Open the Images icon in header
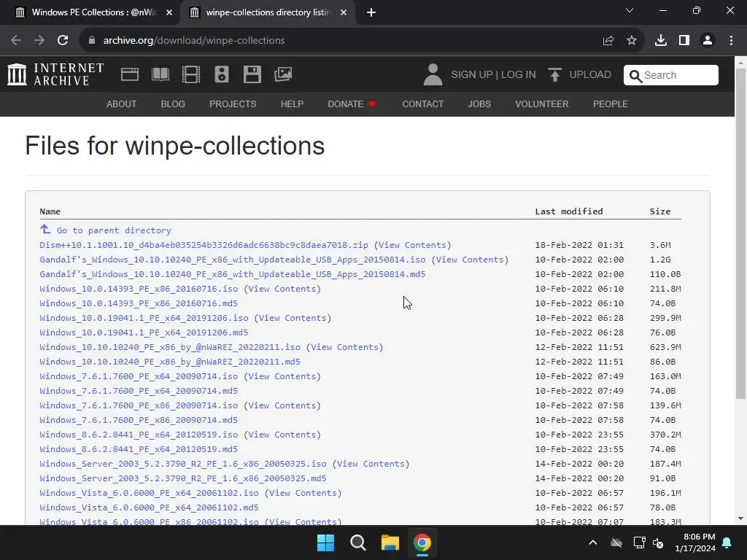The image size is (747, 560). 283,74
